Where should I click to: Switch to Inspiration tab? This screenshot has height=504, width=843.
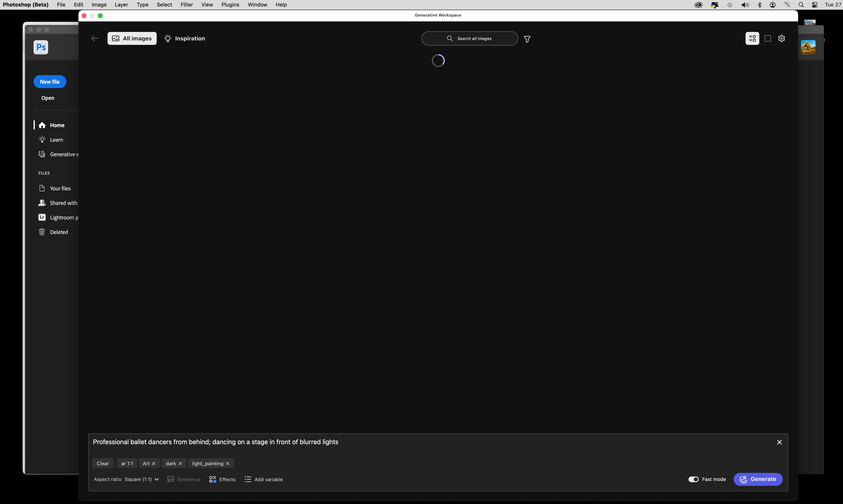click(x=184, y=38)
